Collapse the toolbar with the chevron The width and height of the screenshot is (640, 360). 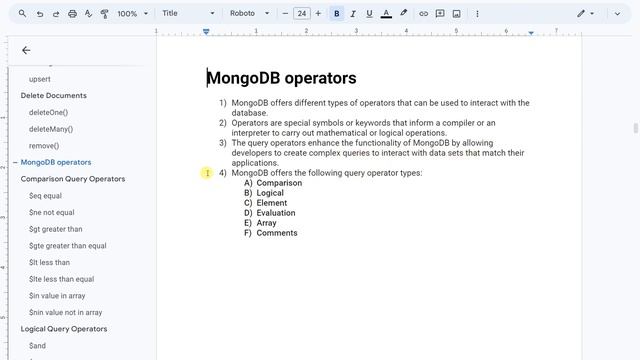(x=617, y=14)
